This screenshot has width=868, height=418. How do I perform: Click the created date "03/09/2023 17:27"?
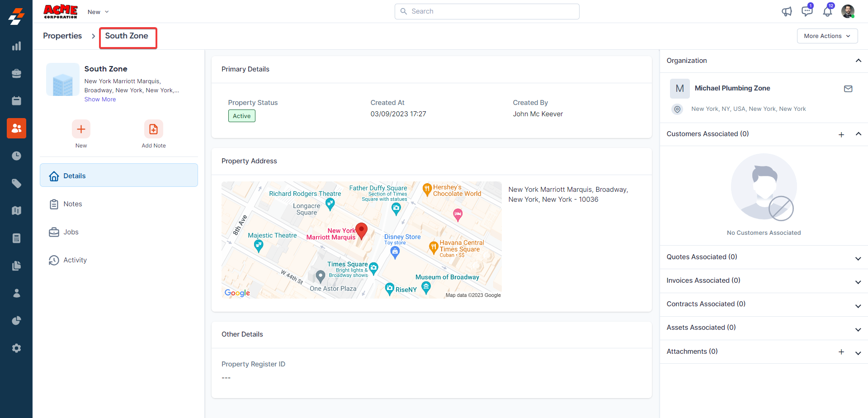pyautogui.click(x=398, y=114)
